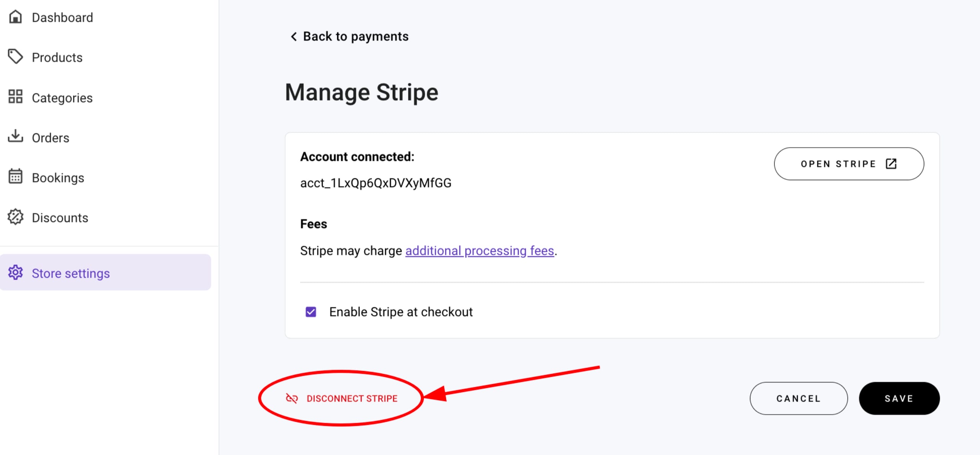The height and width of the screenshot is (455, 980).
Task: Click the back chevron next to Back to payments
Action: point(293,36)
